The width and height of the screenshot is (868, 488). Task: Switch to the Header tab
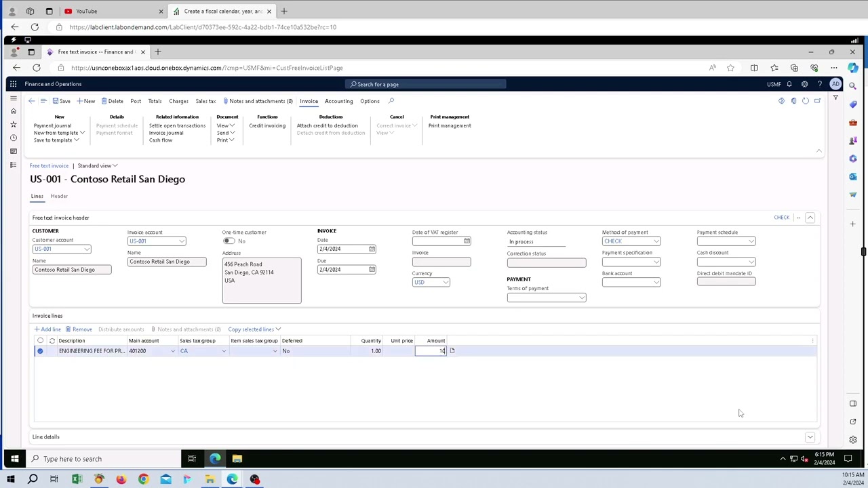click(x=59, y=196)
